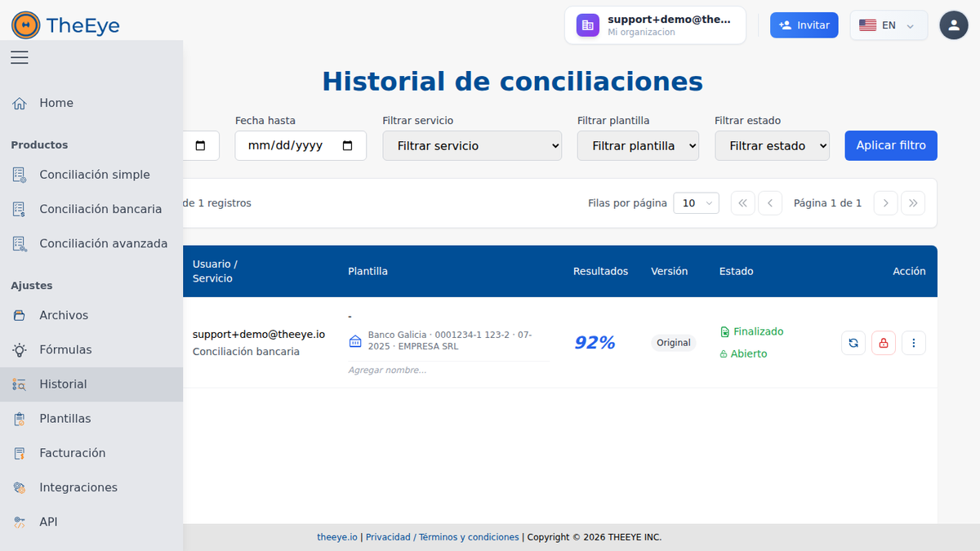The width and height of the screenshot is (980, 551).
Task: Select Archivos in the sidebar
Action: coord(91,315)
